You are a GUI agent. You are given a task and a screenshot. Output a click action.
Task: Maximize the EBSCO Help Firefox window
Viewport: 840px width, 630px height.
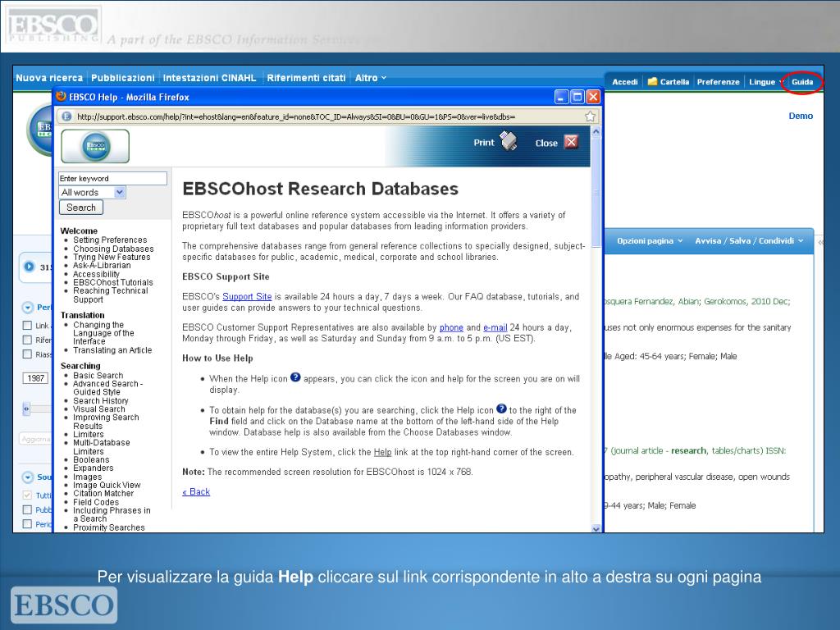click(x=577, y=97)
